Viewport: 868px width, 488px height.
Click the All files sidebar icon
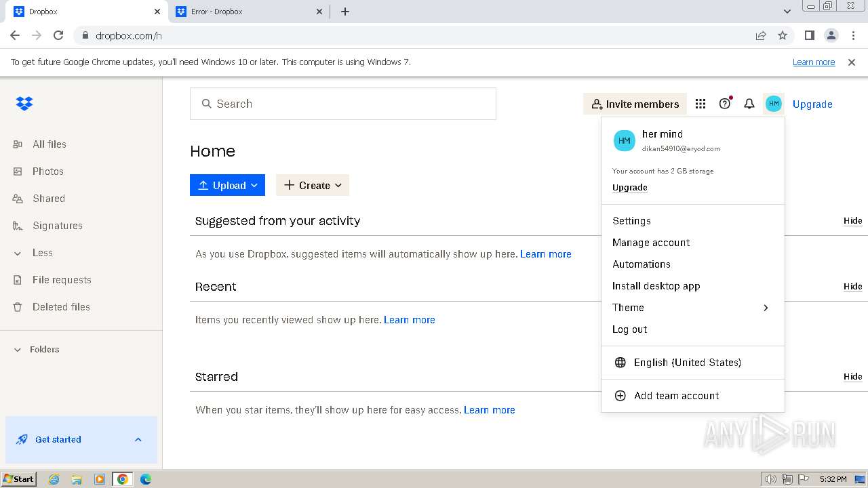pyautogui.click(x=18, y=144)
